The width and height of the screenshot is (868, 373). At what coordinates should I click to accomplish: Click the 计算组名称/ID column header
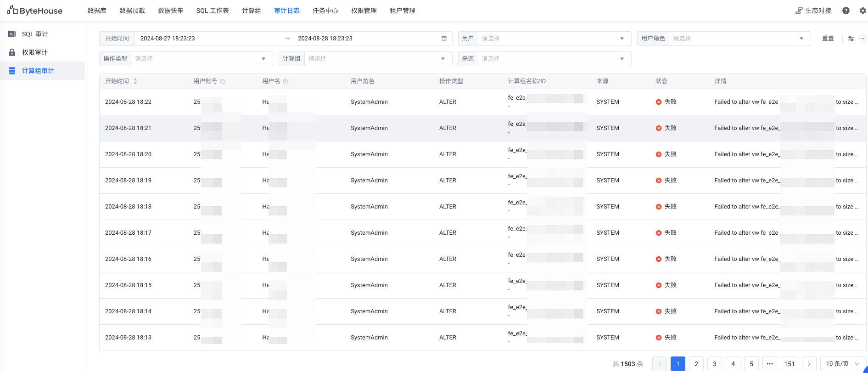coord(527,81)
